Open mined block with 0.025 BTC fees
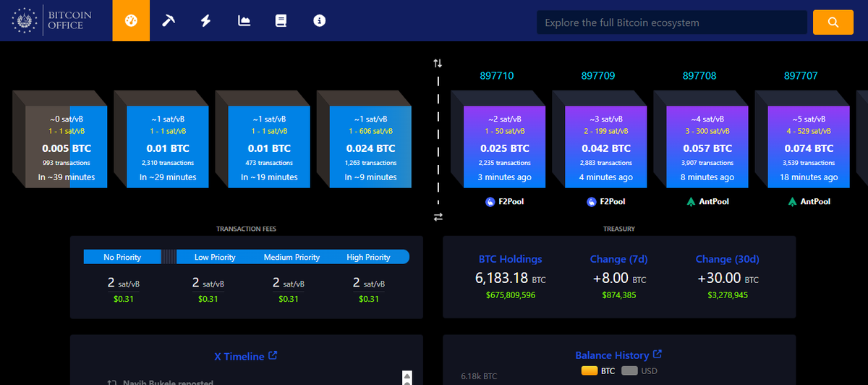Image resolution: width=868 pixels, height=385 pixels. [x=504, y=148]
